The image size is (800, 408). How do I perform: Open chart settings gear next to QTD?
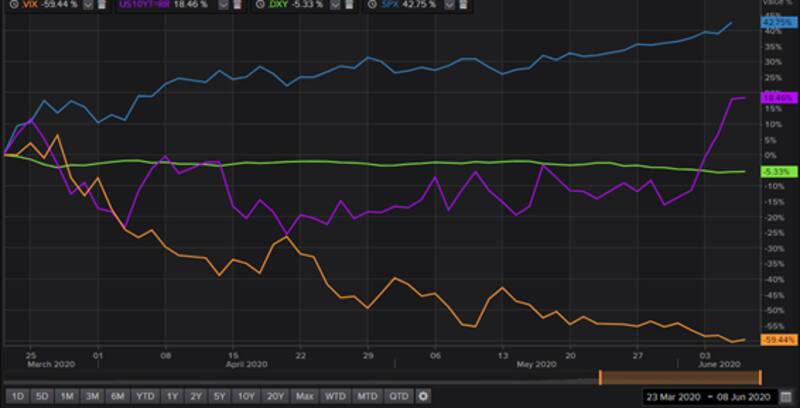tap(423, 395)
